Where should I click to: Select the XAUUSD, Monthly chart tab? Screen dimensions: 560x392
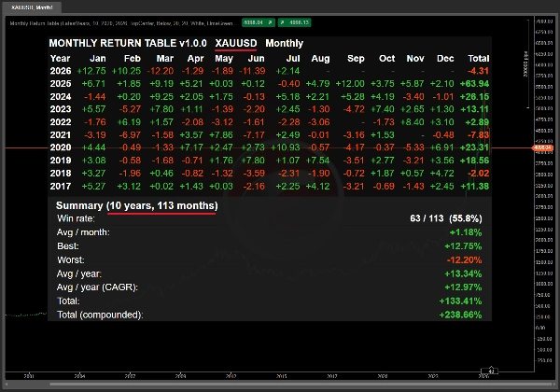pos(32,7)
